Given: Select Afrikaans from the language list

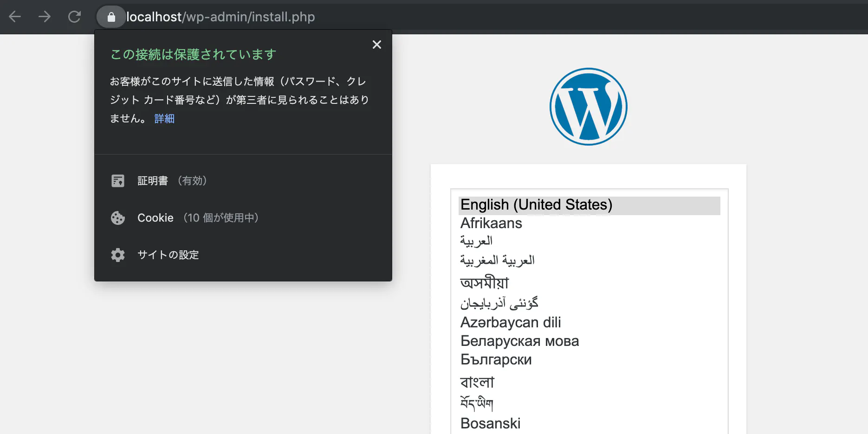Looking at the screenshot, I should click(x=491, y=223).
